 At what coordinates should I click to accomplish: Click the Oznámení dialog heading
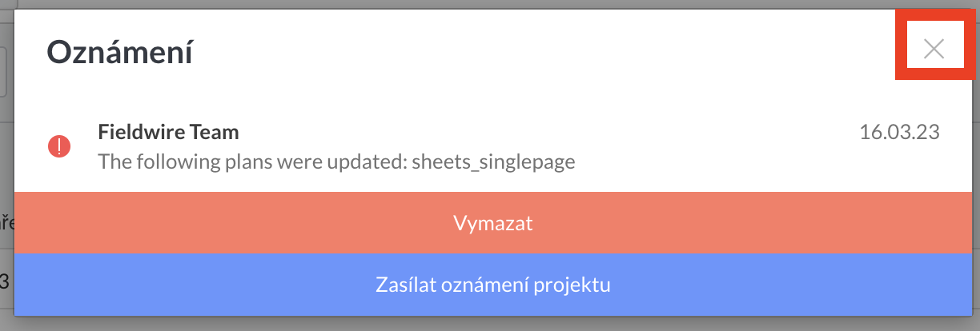(119, 53)
